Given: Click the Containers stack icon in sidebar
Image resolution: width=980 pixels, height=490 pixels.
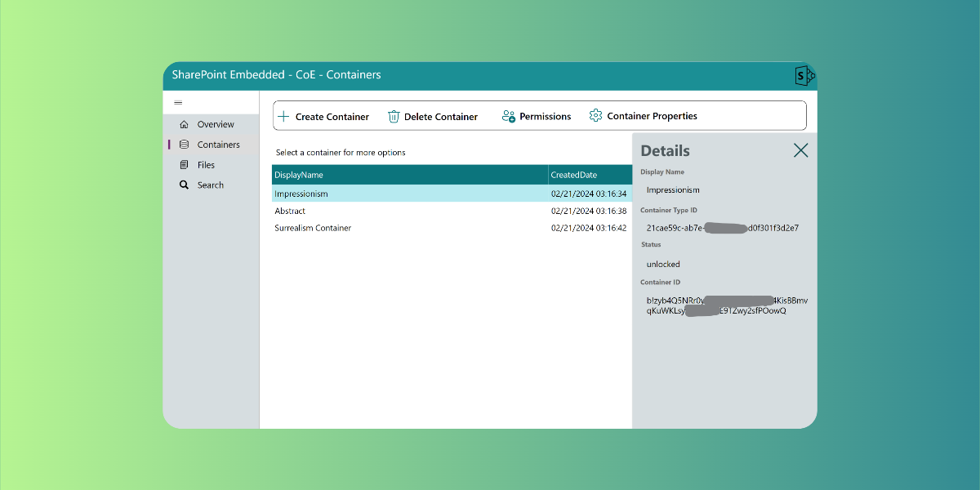Looking at the screenshot, I should click(185, 144).
